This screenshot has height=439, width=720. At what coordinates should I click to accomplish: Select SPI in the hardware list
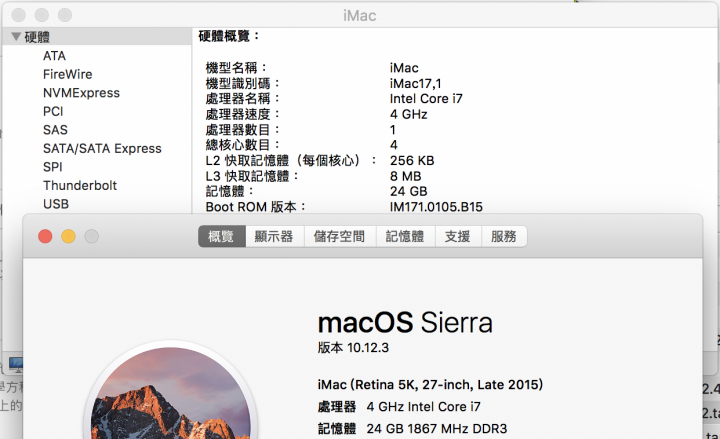point(53,167)
